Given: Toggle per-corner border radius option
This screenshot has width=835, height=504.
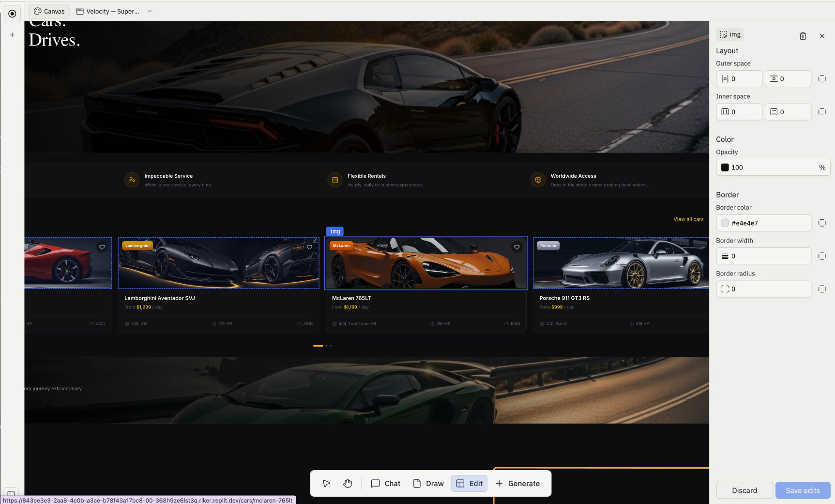Looking at the screenshot, I should click(x=822, y=289).
